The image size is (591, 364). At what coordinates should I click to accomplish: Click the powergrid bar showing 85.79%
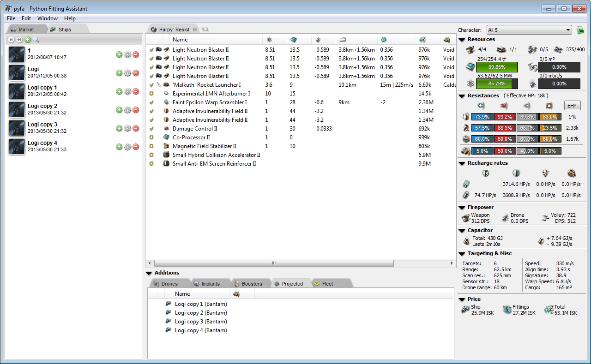pos(498,84)
